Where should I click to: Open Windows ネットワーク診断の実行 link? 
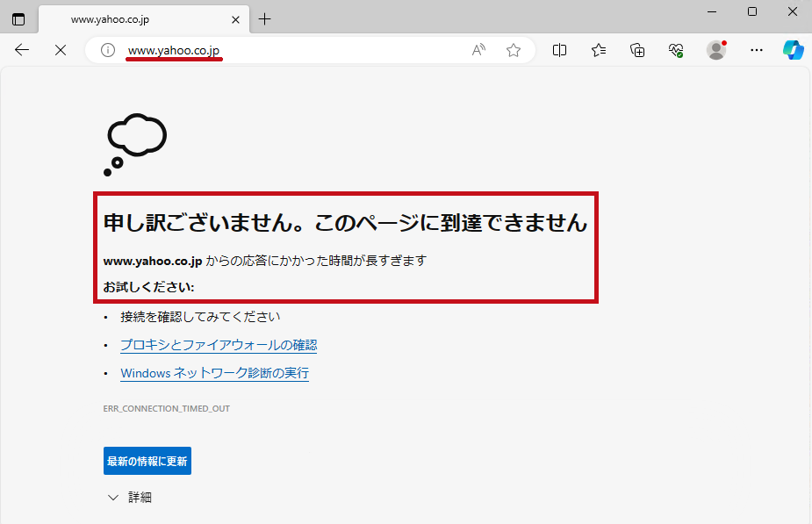point(214,373)
